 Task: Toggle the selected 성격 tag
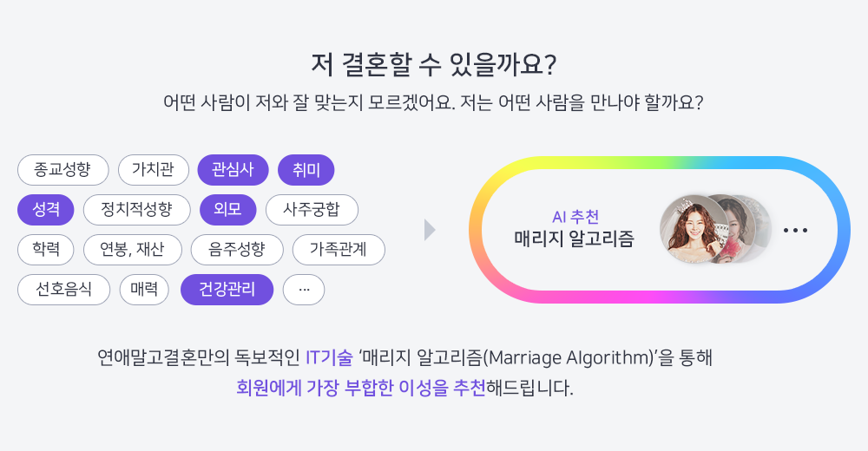(x=45, y=210)
